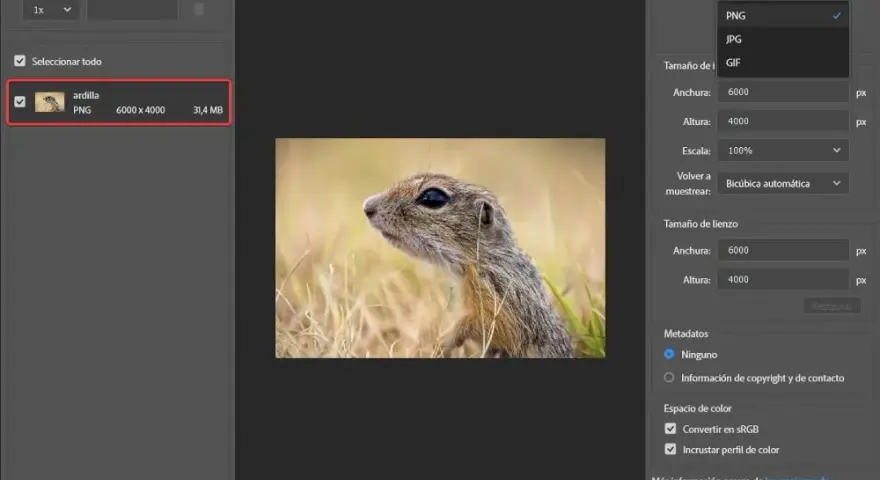The width and height of the screenshot is (880, 480).
Task: Click the 31,4 MB file size
Action: tap(208, 110)
